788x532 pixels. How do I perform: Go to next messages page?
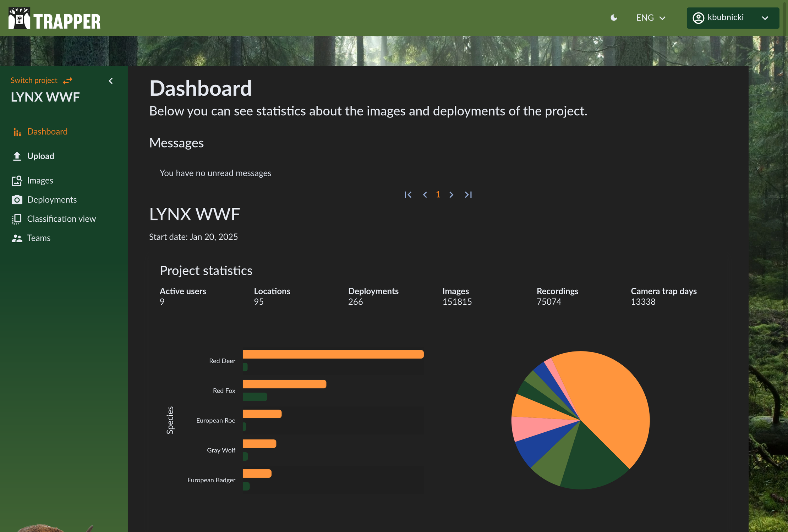coord(451,195)
